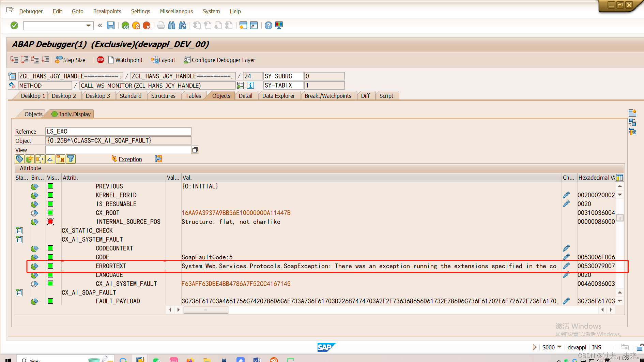Collapse the CX_AI_SYSTEM_FAULT class section
This screenshot has height=362, width=644.
pos(19,240)
